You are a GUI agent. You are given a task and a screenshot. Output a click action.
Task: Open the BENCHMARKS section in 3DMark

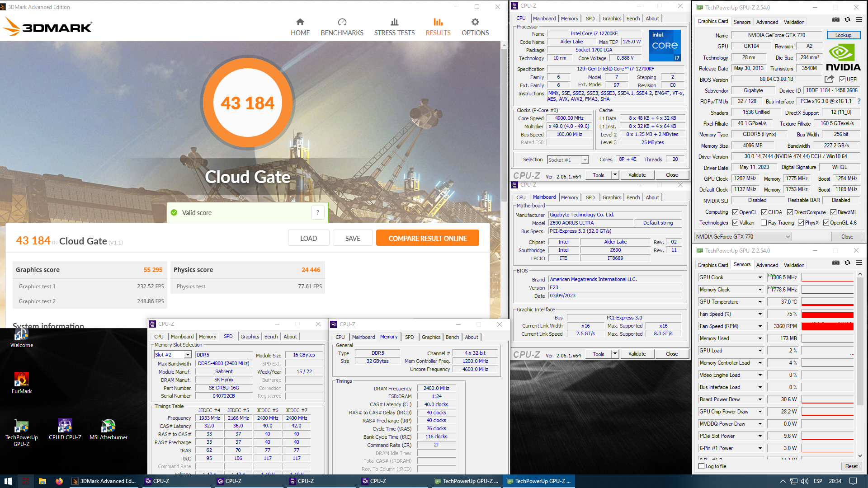coord(342,27)
